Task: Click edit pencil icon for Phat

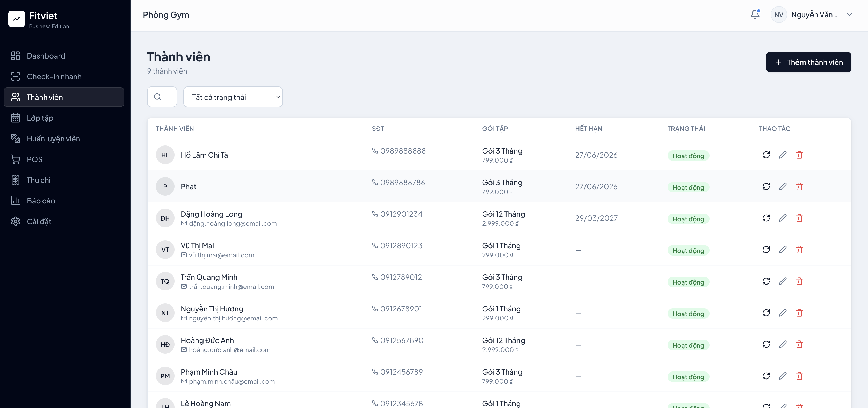Action: (x=782, y=187)
